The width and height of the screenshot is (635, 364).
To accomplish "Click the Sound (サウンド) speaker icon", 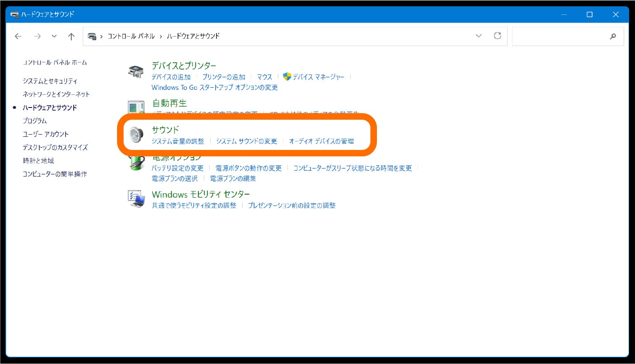I will [x=136, y=135].
